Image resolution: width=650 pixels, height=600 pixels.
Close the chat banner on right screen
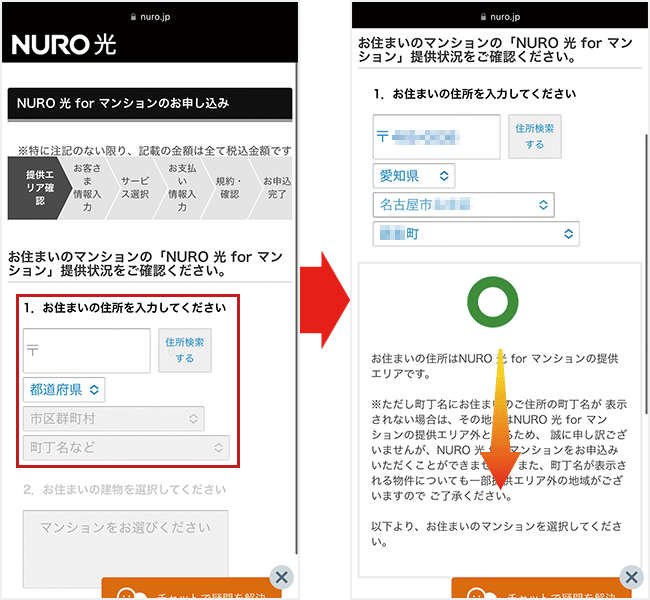631,577
